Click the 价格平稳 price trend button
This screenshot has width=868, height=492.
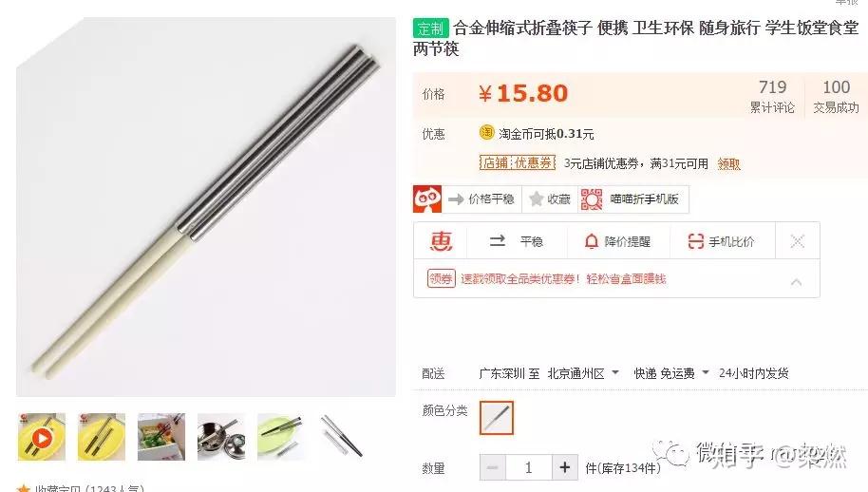click(481, 199)
